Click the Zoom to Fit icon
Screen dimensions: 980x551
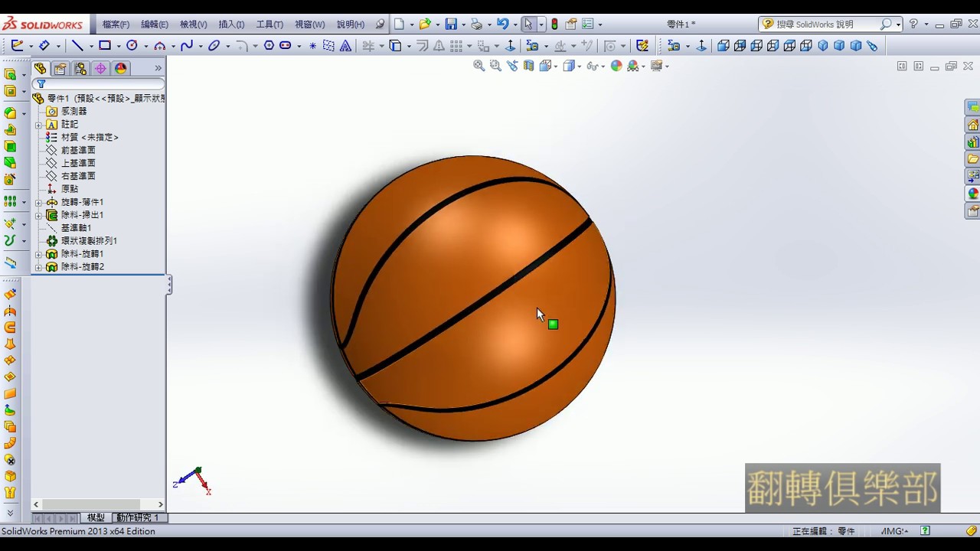click(x=479, y=66)
